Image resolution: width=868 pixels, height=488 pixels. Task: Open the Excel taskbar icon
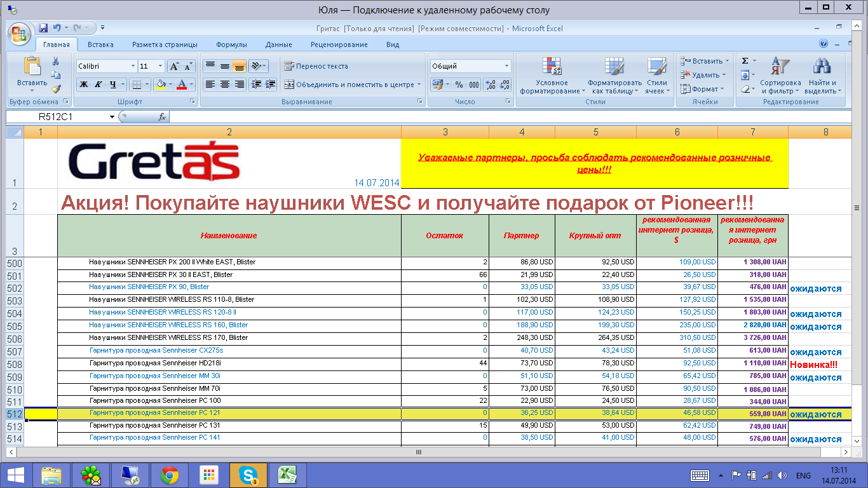[x=287, y=475]
